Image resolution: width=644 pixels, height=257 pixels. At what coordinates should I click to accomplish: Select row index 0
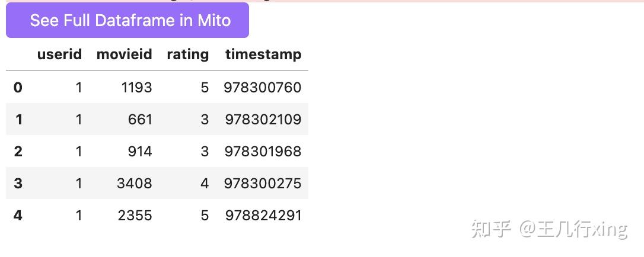click(18, 88)
